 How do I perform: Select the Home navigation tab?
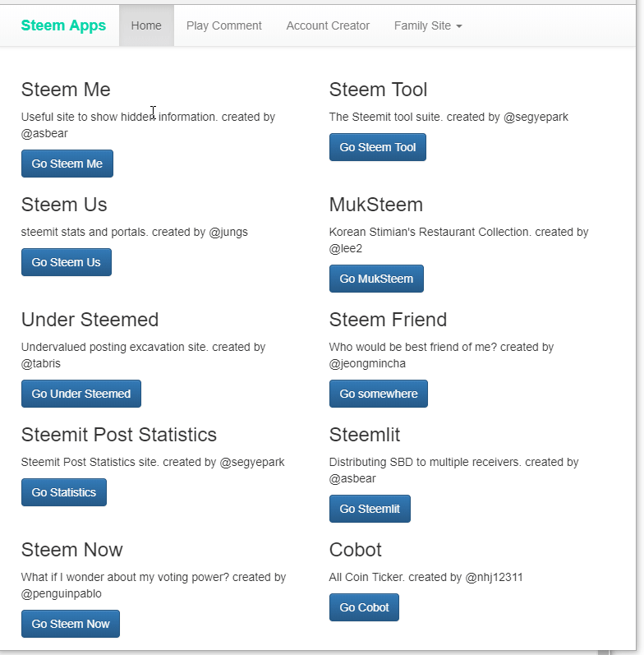(x=146, y=25)
